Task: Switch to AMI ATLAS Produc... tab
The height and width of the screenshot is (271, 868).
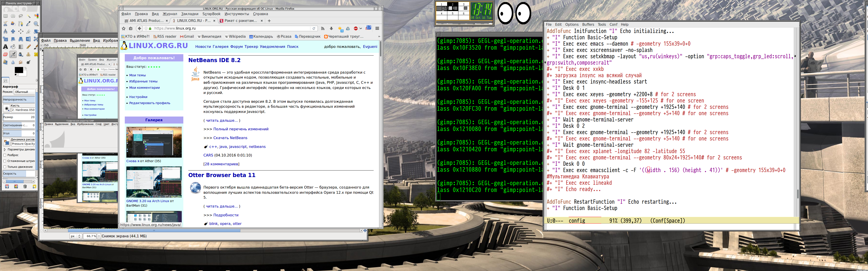Action: [x=146, y=21]
